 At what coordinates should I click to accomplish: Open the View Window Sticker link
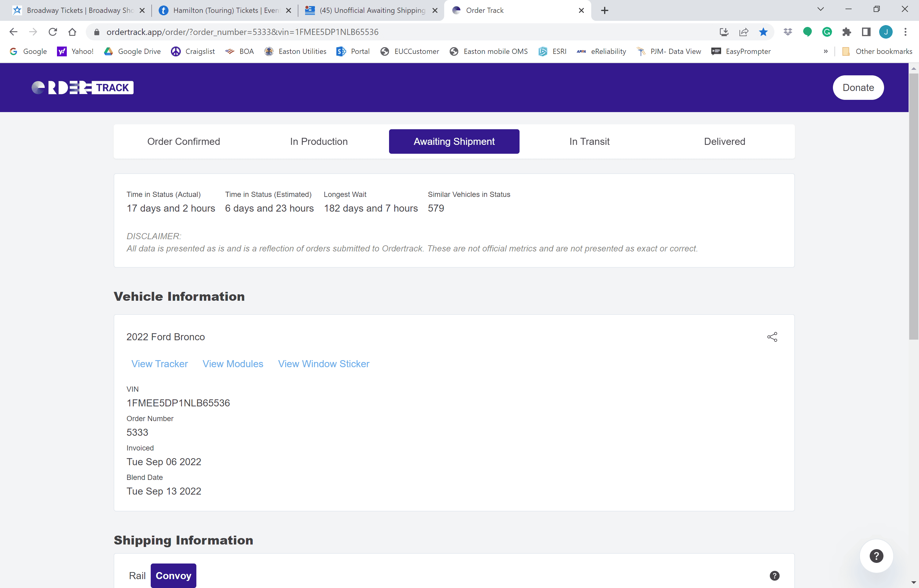(x=323, y=364)
